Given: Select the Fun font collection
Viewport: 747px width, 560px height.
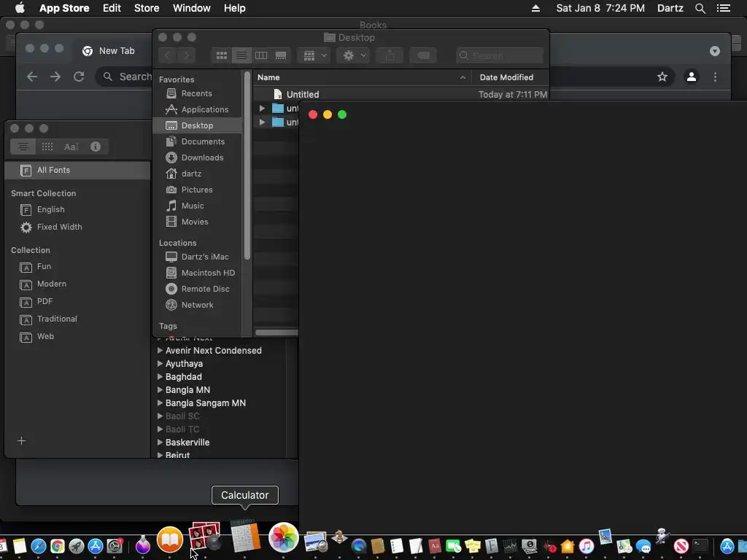Looking at the screenshot, I should coord(77,267).
